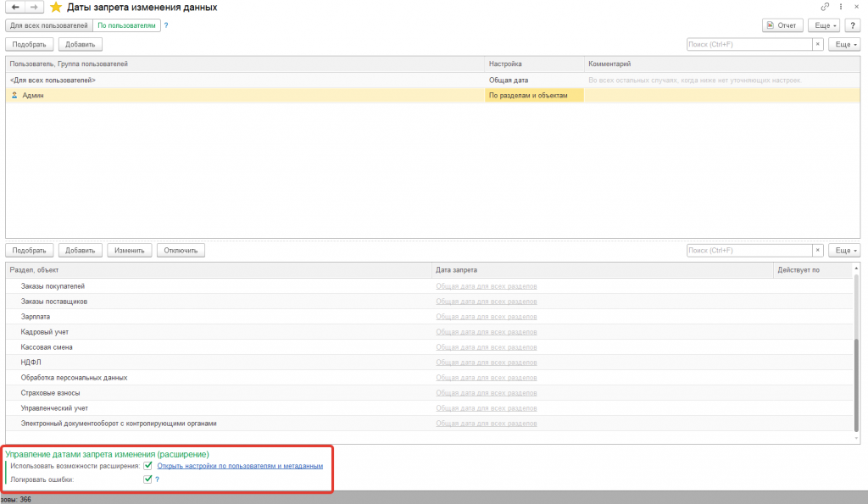
Task: Clear the lower search field
Action: 818,251
